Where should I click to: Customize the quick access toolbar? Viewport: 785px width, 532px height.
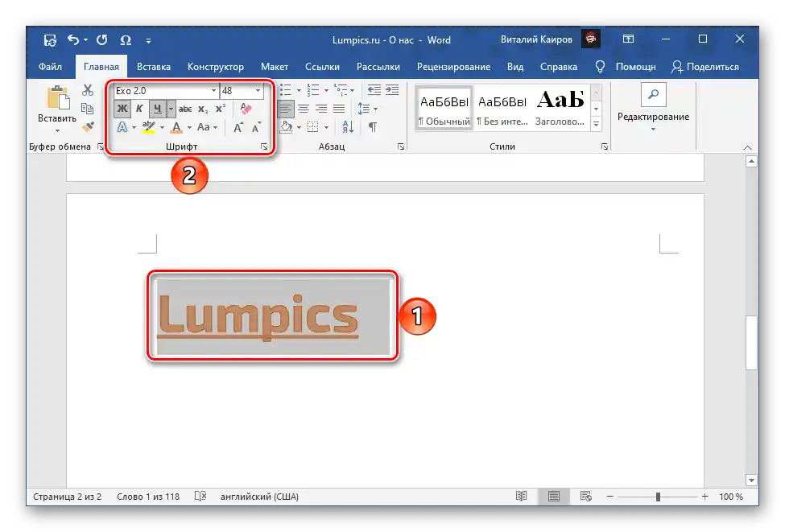pos(149,40)
